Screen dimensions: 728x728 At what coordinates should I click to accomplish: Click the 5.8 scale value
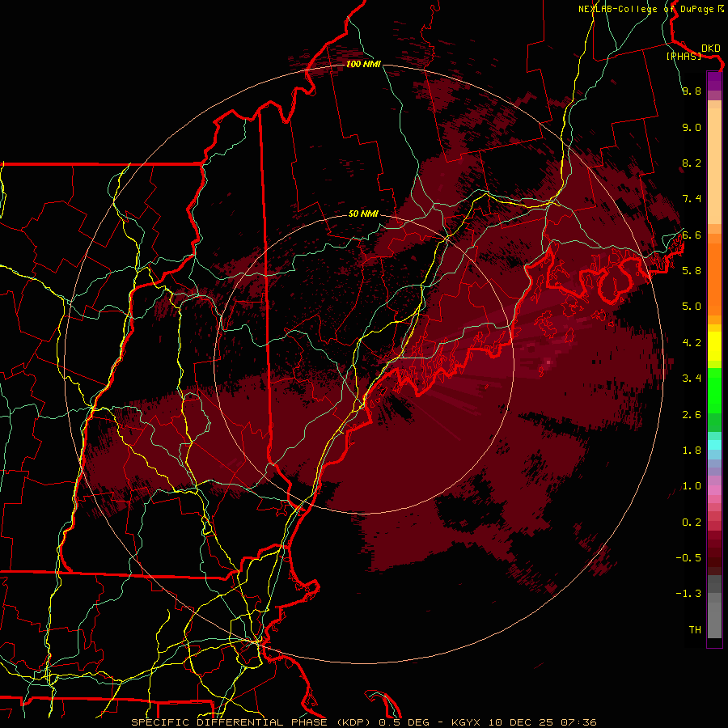[x=692, y=271]
